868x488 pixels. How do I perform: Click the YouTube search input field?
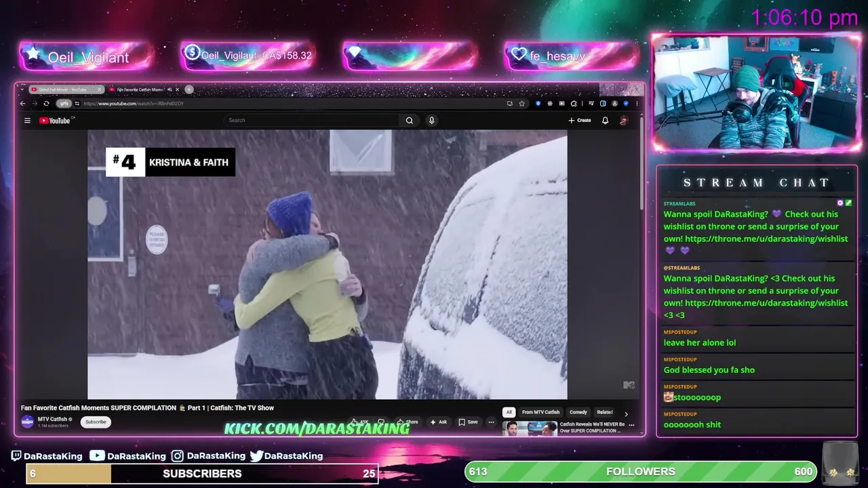point(312,120)
